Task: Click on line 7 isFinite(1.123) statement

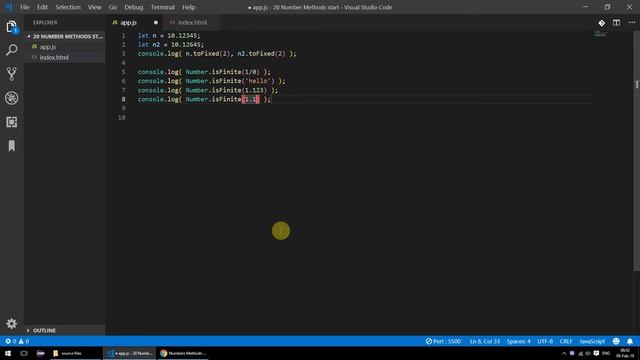Action: tap(207, 90)
